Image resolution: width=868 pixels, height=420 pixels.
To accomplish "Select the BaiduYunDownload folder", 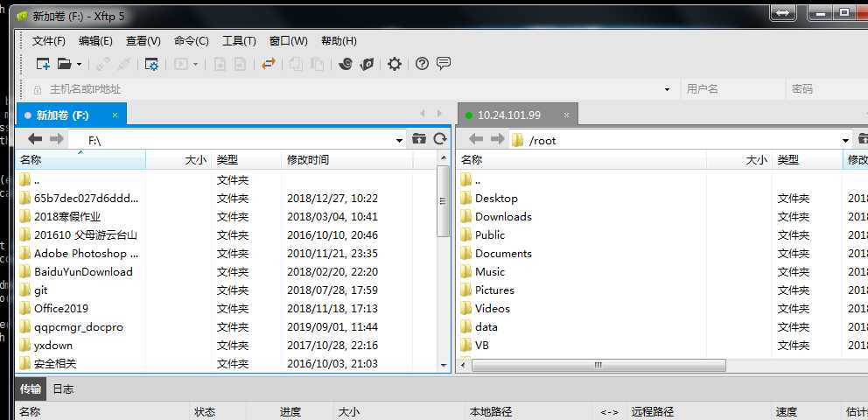I will [83, 272].
